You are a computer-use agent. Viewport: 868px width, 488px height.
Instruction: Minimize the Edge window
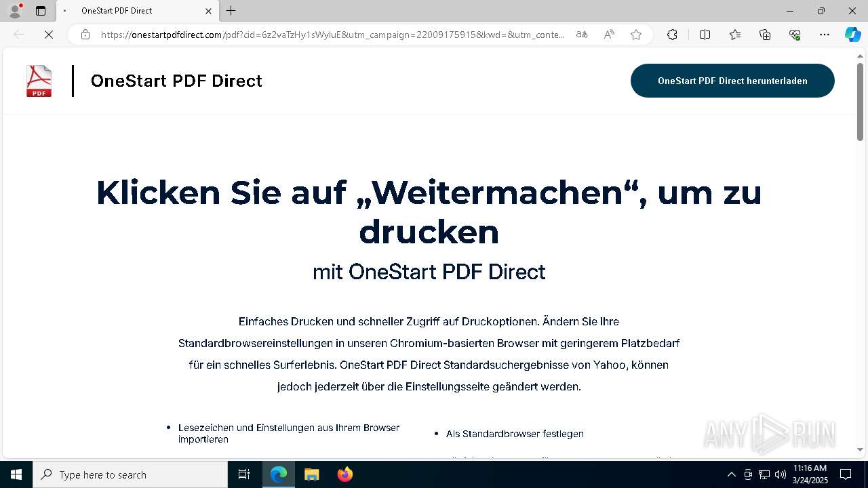[x=790, y=11]
